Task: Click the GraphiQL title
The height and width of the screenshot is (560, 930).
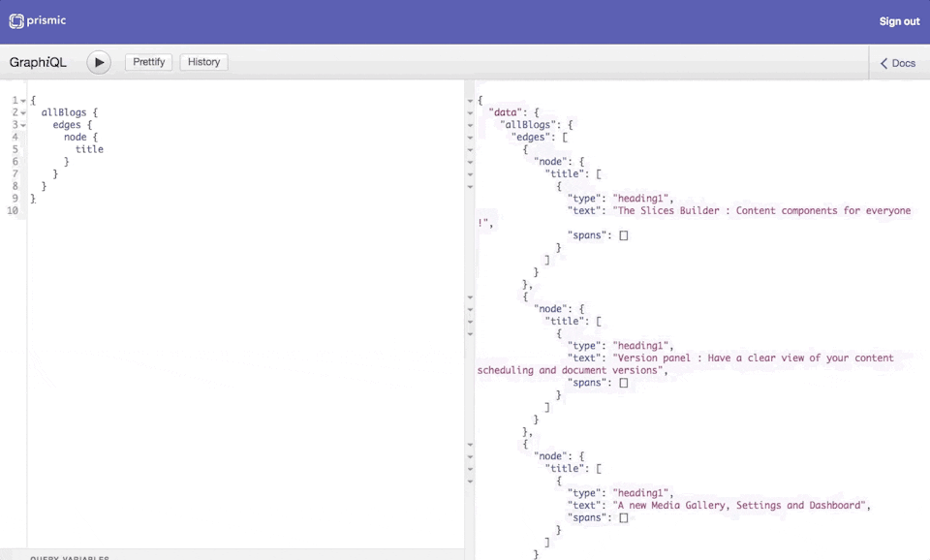Action: (38, 62)
